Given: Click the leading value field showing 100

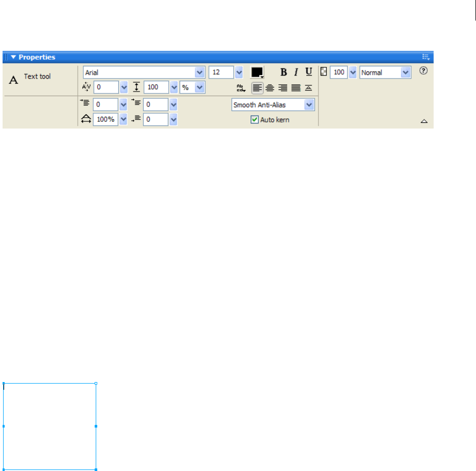Looking at the screenshot, I should [156, 87].
